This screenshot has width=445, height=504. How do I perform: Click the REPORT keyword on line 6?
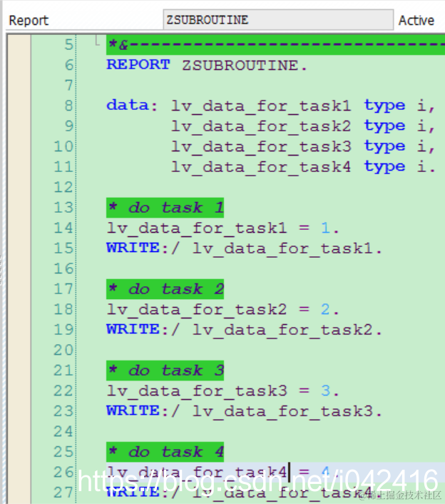[138, 65]
